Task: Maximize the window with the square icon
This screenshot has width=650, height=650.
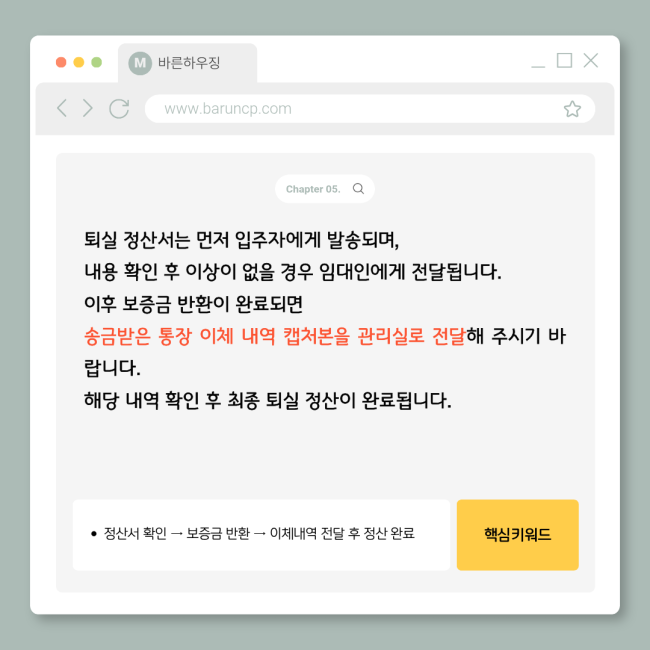Action: [x=564, y=61]
